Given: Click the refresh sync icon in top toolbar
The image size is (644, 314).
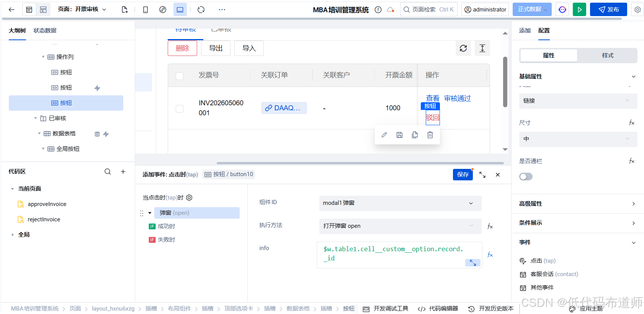Looking at the screenshot, I should (201, 10).
